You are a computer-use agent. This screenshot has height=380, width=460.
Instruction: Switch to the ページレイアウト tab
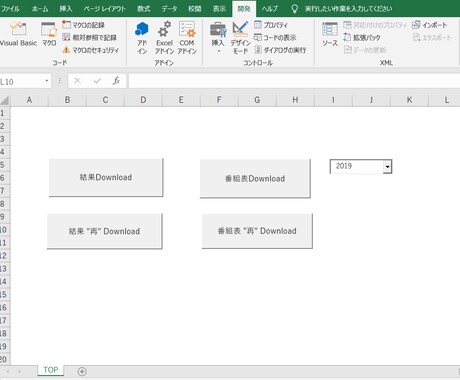click(104, 9)
